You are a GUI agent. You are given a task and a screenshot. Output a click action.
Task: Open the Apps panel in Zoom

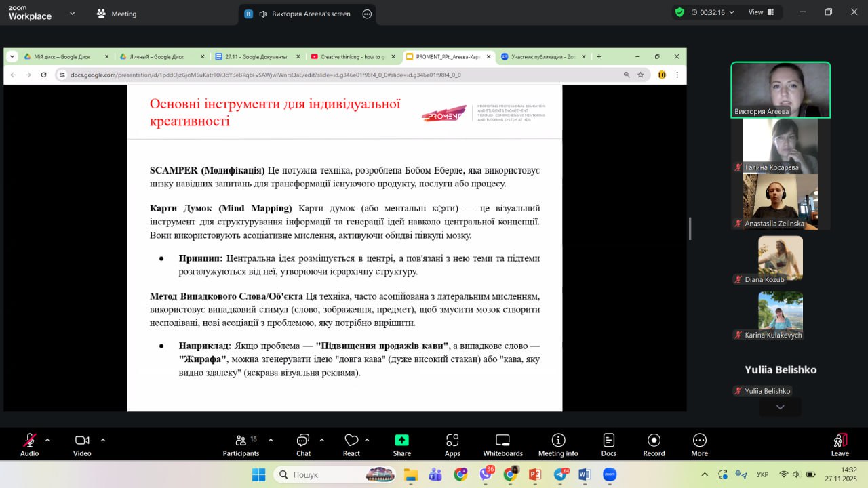point(452,445)
